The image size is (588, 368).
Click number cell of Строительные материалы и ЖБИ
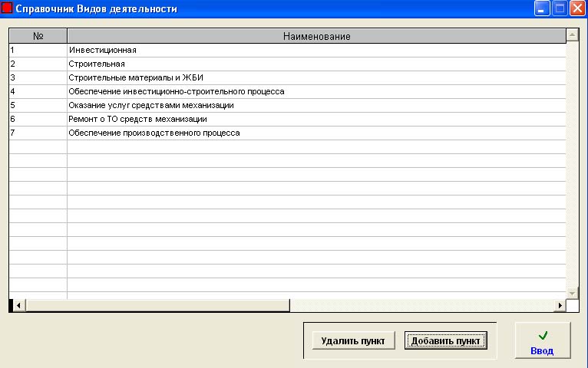(38, 78)
